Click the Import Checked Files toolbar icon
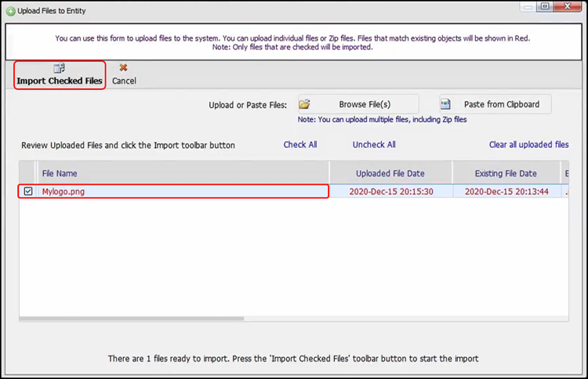 click(59, 69)
